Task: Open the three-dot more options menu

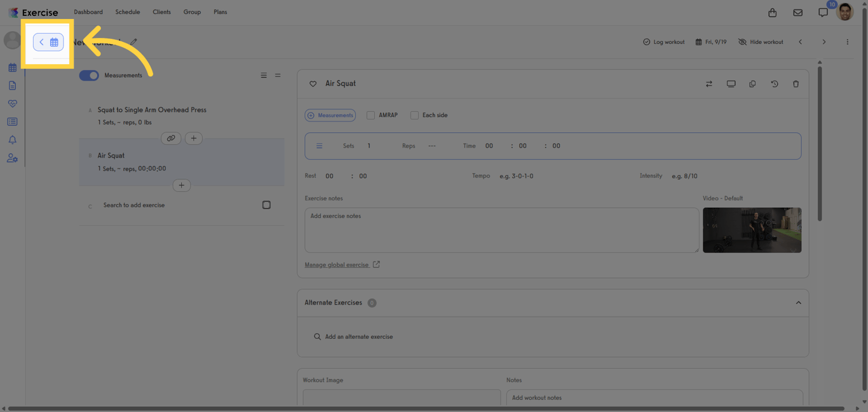Action: 847,42
